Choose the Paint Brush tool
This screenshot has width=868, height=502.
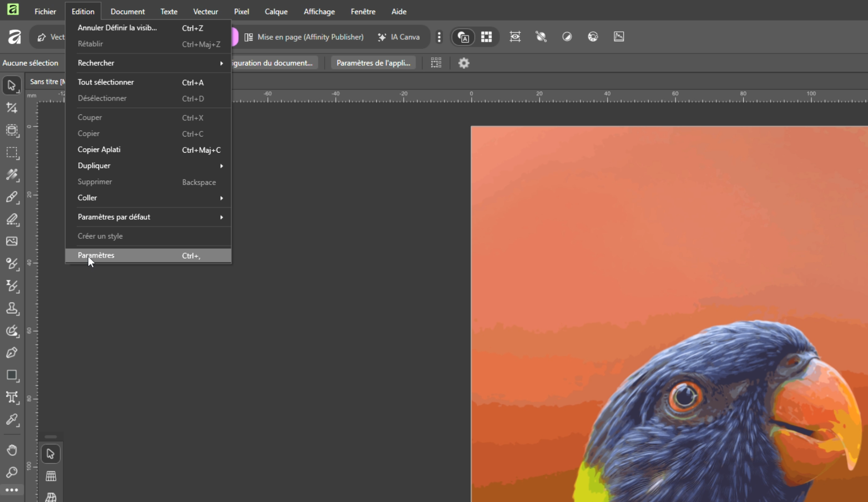click(12, 197)
